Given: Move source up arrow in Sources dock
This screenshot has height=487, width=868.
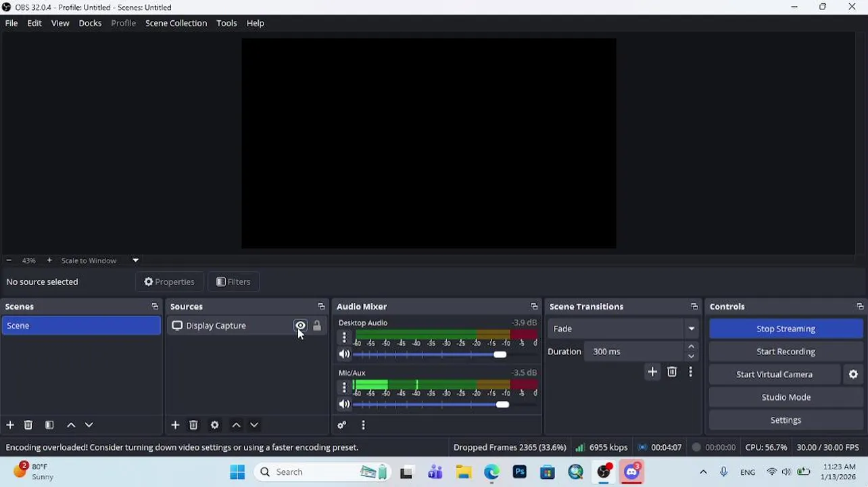Looking at the screenshot, I should coord(236,425).
